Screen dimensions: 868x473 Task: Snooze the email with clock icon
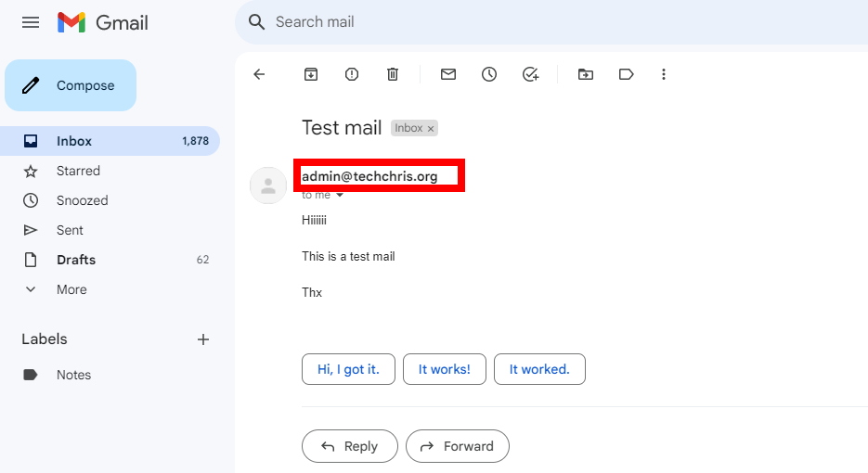[x=489, y=74]
